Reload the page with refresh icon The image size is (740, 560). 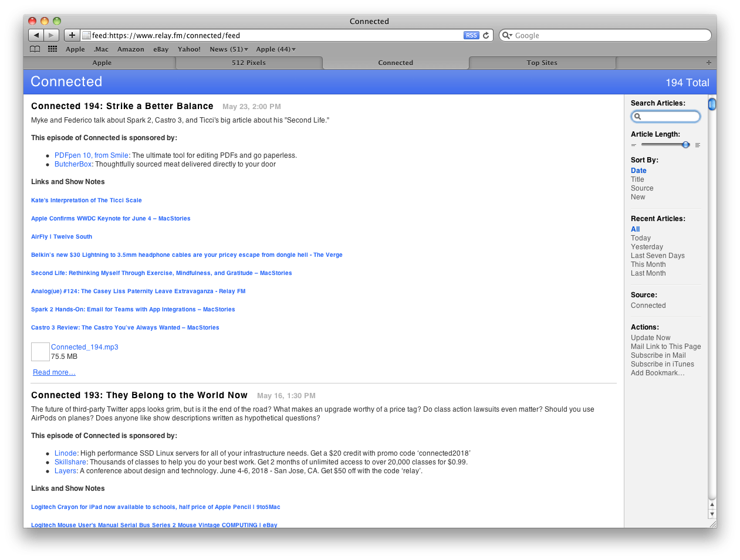486,35
